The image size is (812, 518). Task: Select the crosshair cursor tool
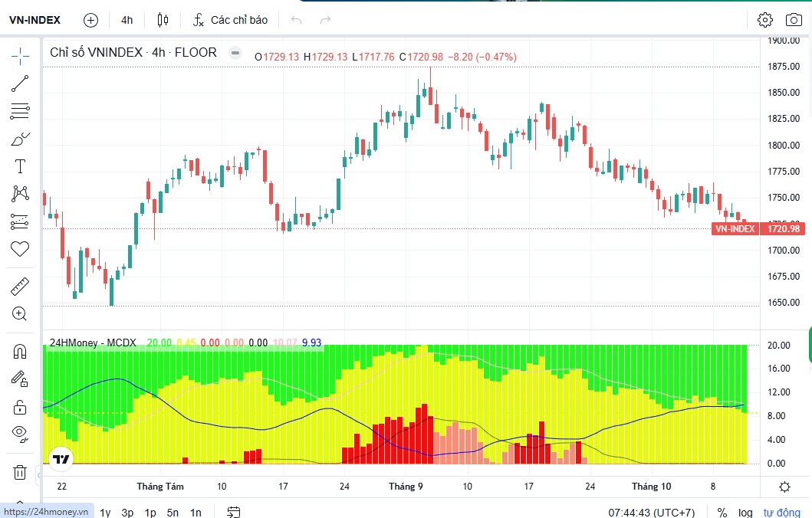click(20, 56)
